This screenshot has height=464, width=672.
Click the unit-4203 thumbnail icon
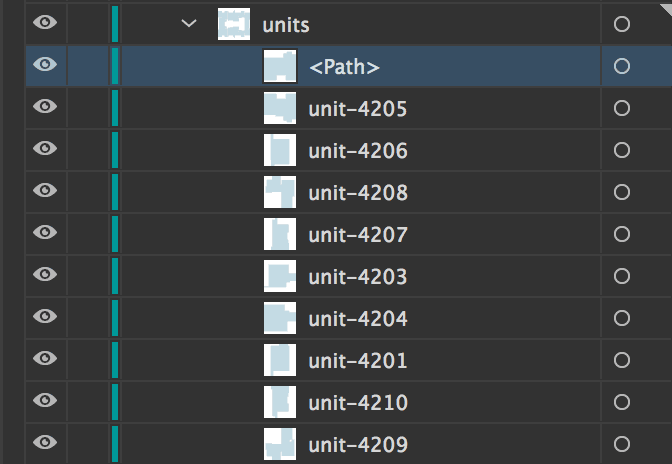(x=280, y=276)
